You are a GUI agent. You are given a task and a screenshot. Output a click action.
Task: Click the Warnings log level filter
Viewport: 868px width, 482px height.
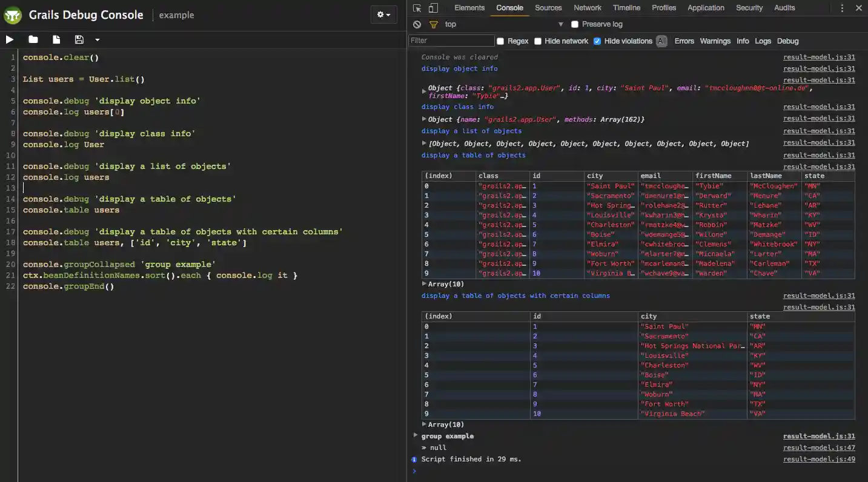(x=715, y=41)
